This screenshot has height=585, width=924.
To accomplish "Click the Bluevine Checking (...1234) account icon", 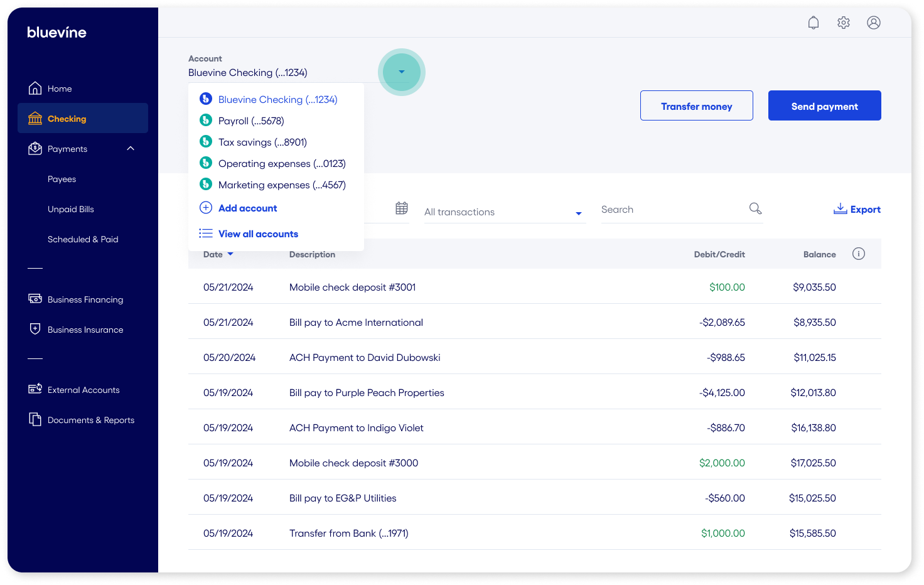I will click(x=206, y=99).
